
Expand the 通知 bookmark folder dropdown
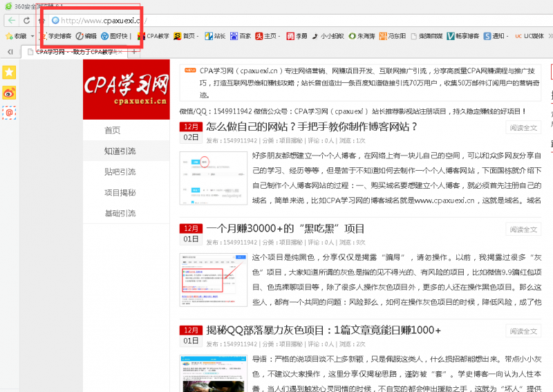(507, 36)
